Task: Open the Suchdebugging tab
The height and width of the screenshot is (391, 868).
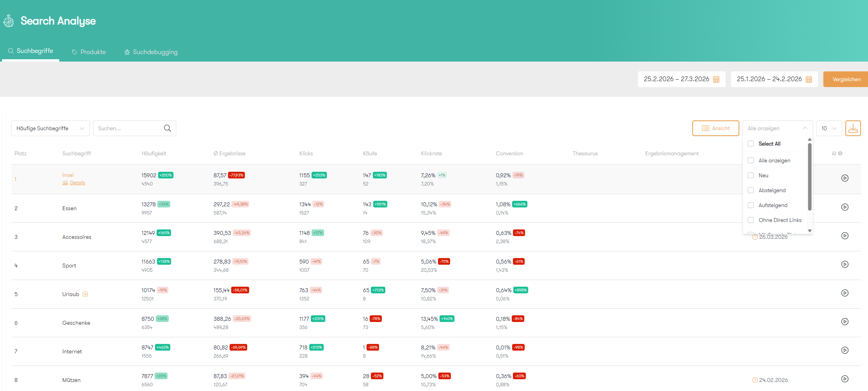Action: 151,51
